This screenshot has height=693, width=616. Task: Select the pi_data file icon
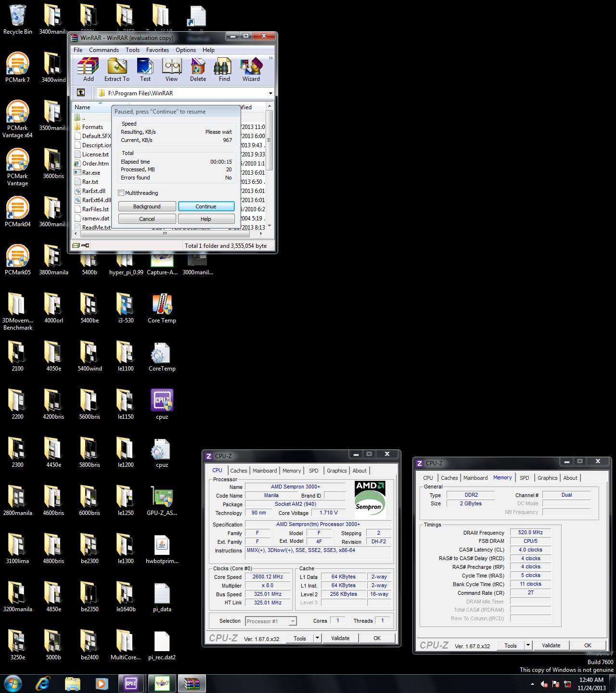pos(162,597)
